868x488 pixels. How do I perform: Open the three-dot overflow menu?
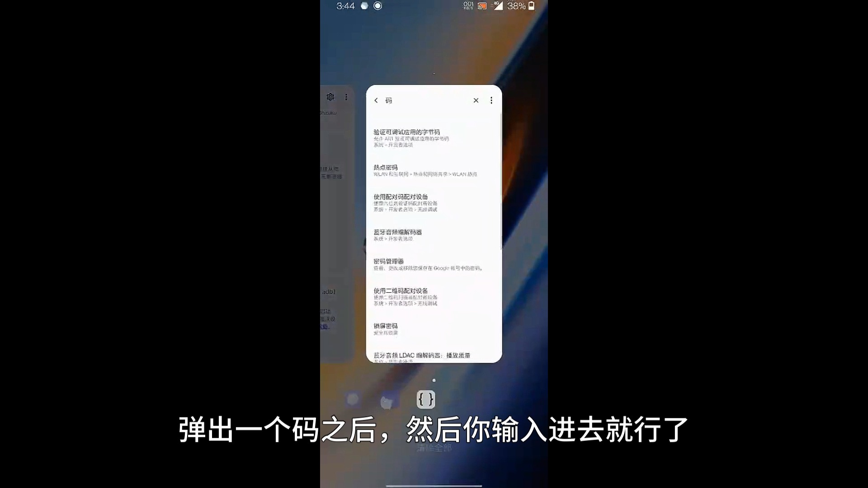coord(491,100)
